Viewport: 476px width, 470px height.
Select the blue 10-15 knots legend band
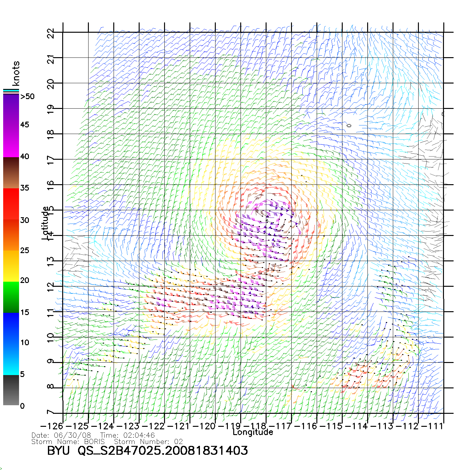[x=11, y=328]
